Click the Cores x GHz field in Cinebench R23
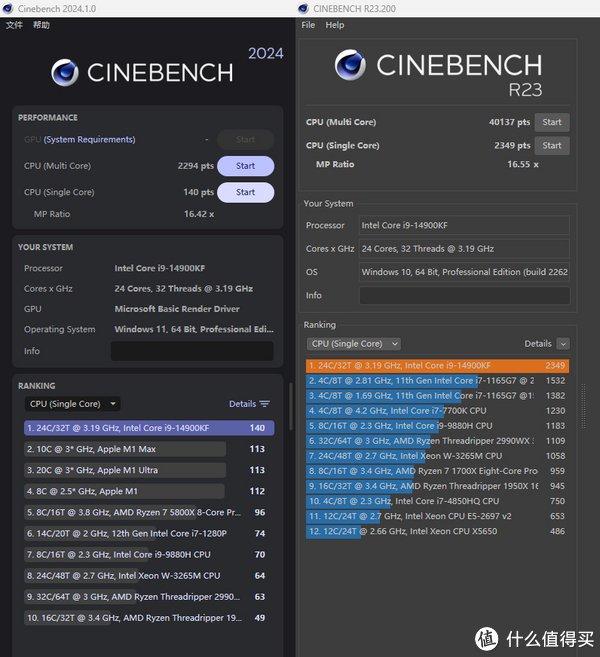 coord(464,249)
